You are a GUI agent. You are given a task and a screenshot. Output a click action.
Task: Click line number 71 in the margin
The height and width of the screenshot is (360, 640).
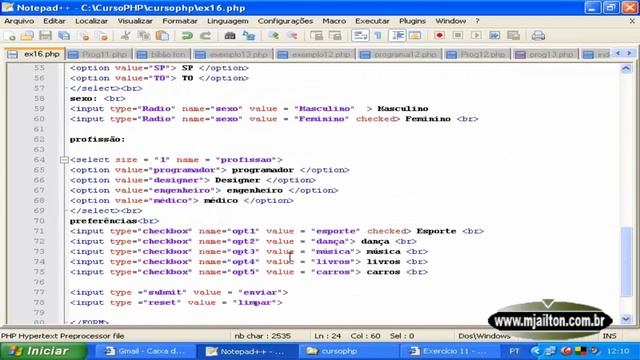coord(39,231)
